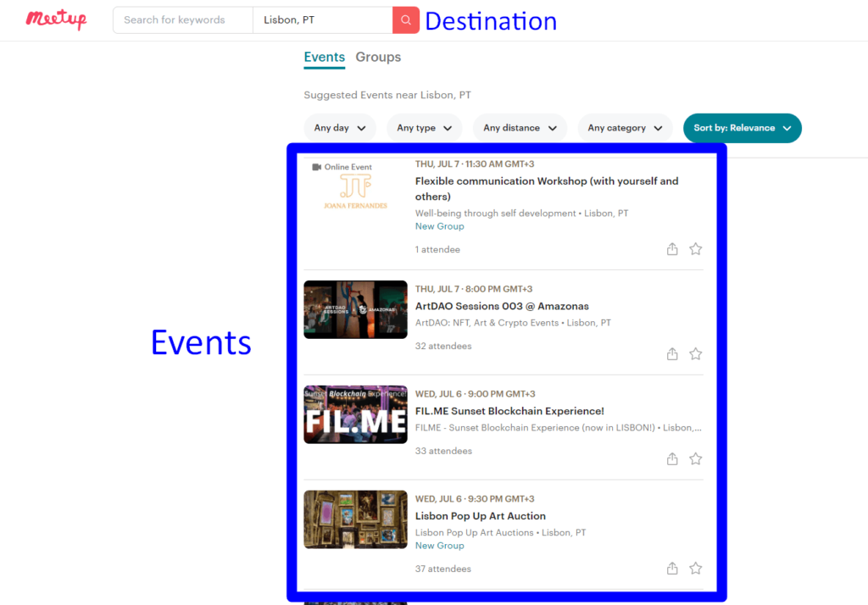This screenshot has width=868, height=605.
Task: Star the Lisbon Pop Up Art Auction event
Action: (x=695, y=569)
